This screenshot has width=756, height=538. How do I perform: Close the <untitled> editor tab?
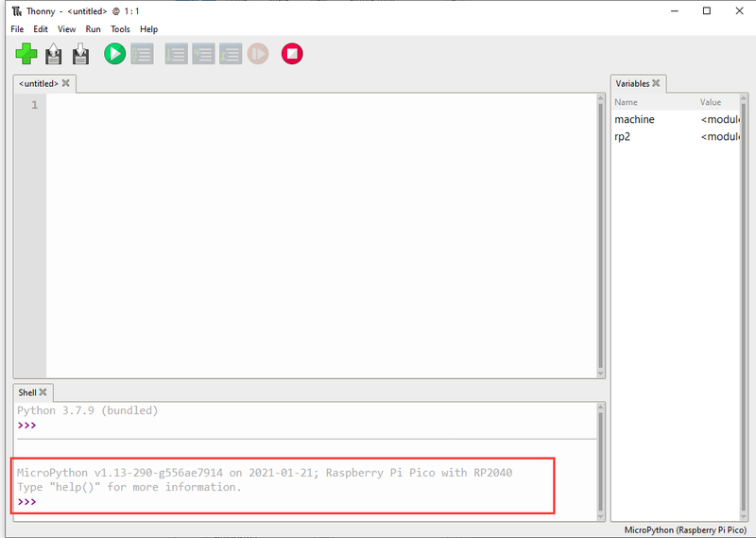click(x=66, y=83)
